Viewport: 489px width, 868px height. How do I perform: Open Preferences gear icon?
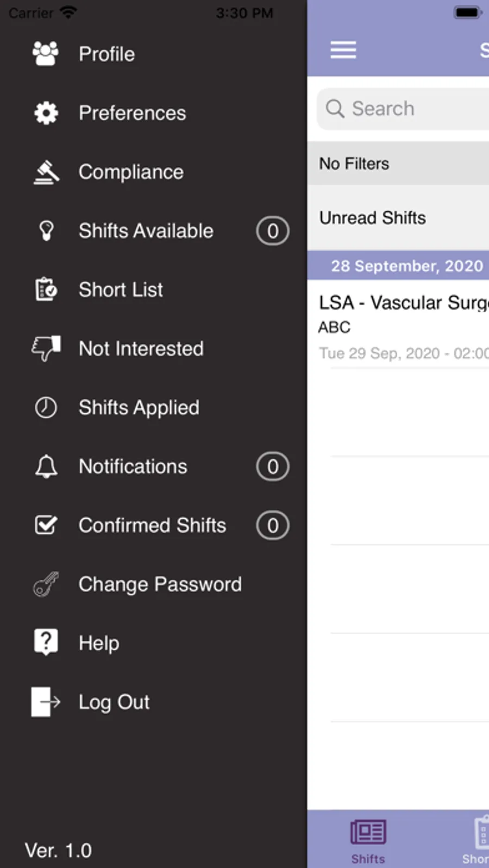point(46,113)
